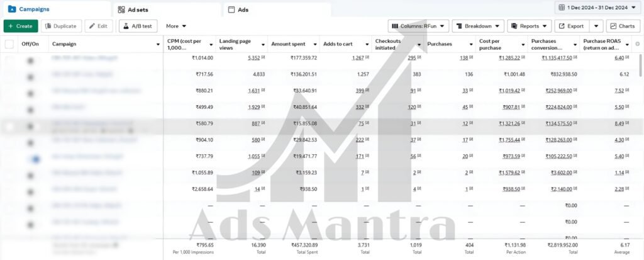This screenshot has height=260, width=644.
Task: Tick the select-all campaigns checkbox
Action: (x=9, y=44)
